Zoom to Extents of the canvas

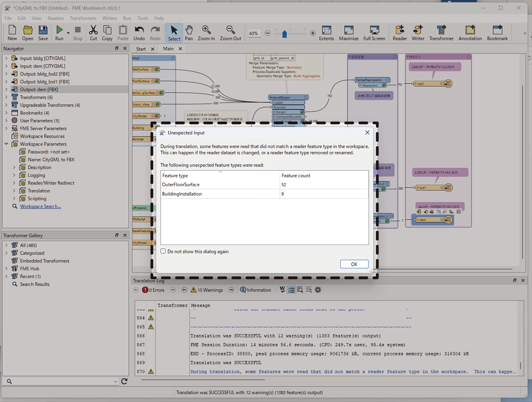coord(326,33)
